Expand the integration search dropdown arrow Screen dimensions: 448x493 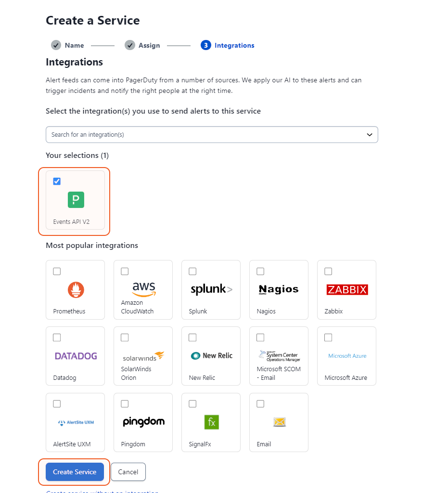coord(370,135)
